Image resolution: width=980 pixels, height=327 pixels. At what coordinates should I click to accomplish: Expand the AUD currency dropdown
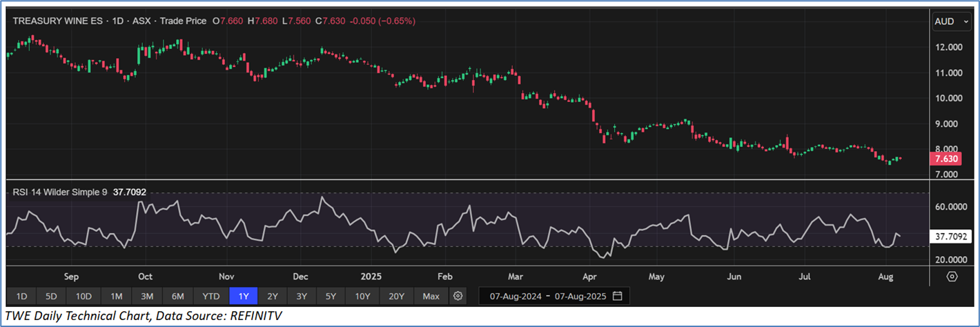pyautogui.click(x=950, y=21)
